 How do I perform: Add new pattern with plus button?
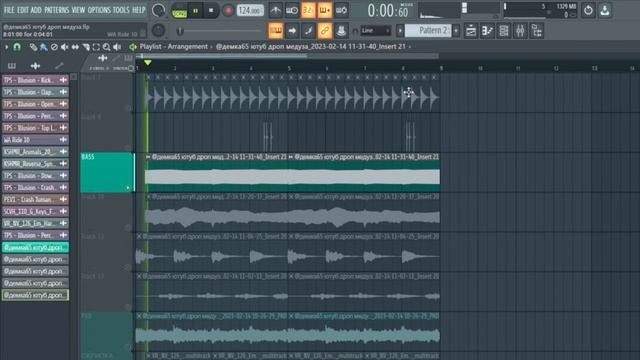(x=456, y=31)
